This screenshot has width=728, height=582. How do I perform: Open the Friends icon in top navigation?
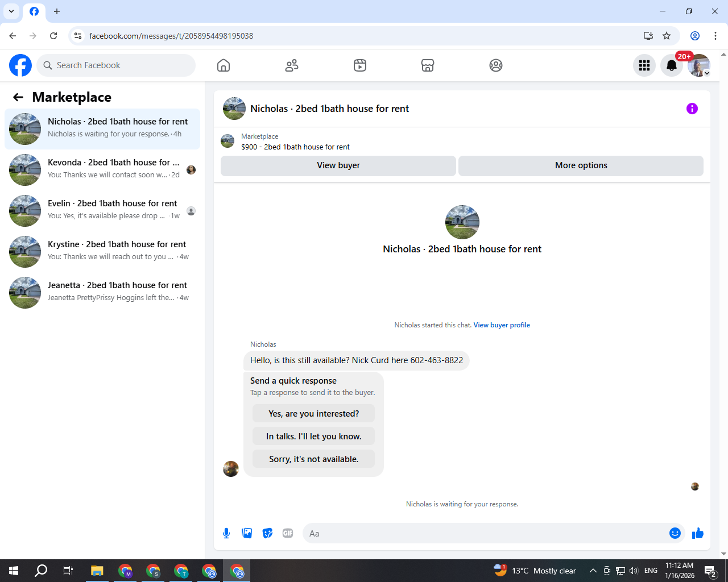pyautogui.click(x=292, y=65)
